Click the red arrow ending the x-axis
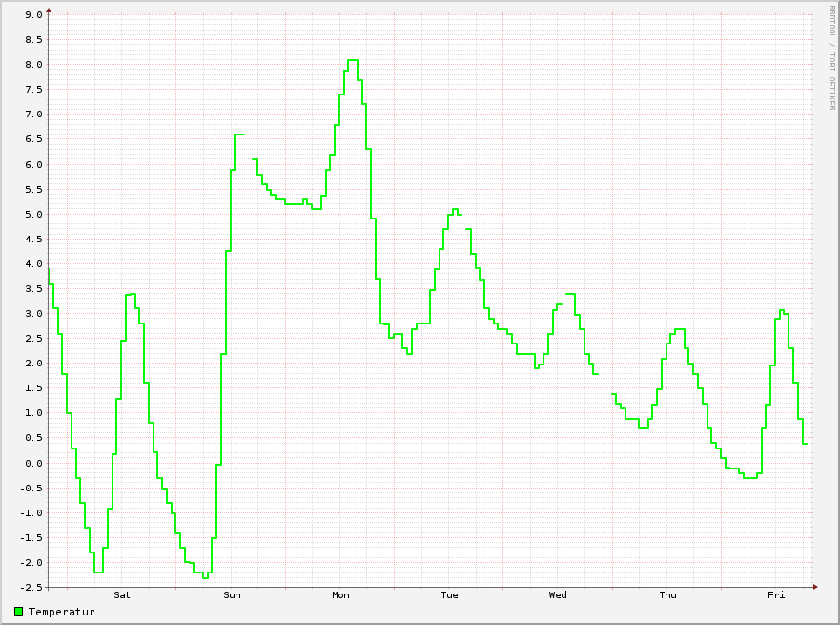This screenshot has width=840, height=625. pyautogui.click(x=815, y=587)
